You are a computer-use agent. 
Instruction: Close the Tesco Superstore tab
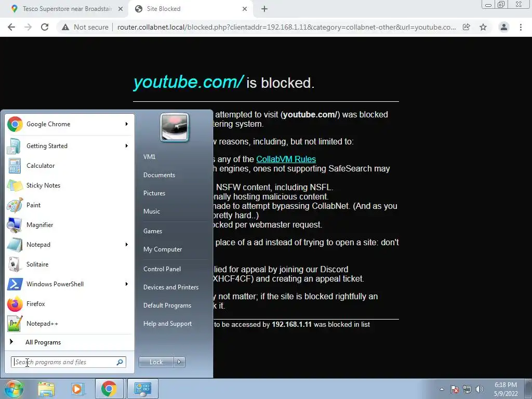(121, 9)
